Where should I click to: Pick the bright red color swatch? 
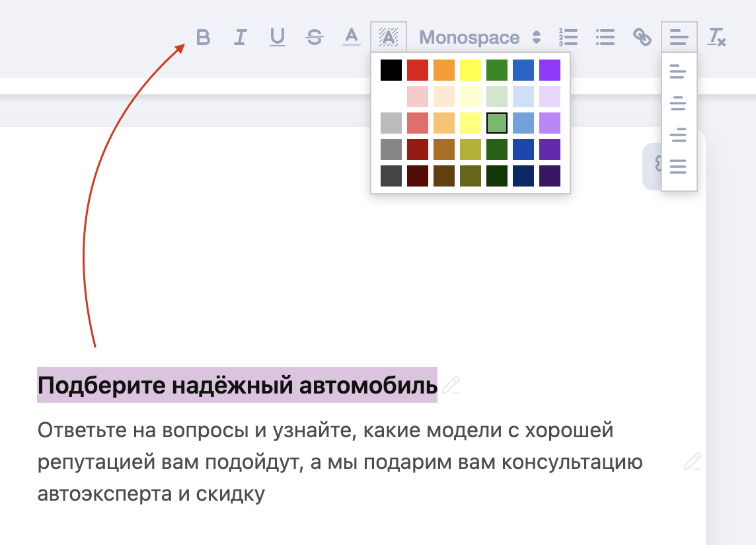tap(418, 70)
